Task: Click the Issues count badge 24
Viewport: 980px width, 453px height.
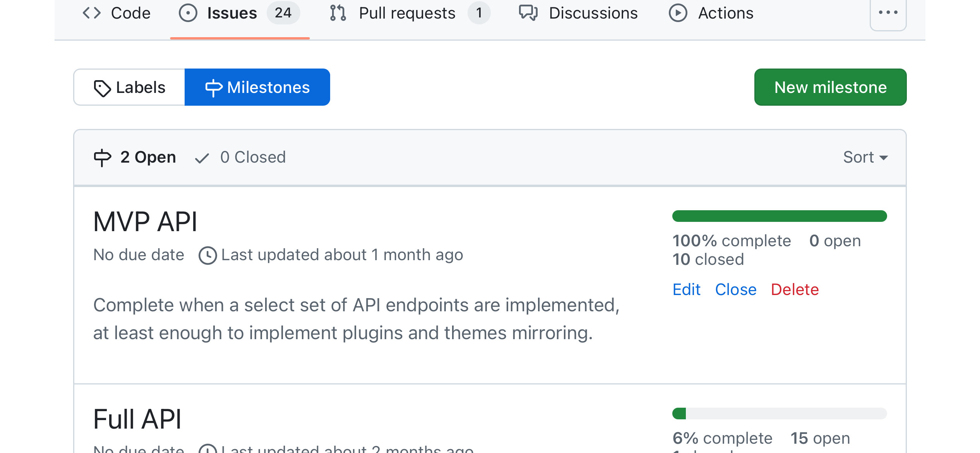Action: [283, 13]
